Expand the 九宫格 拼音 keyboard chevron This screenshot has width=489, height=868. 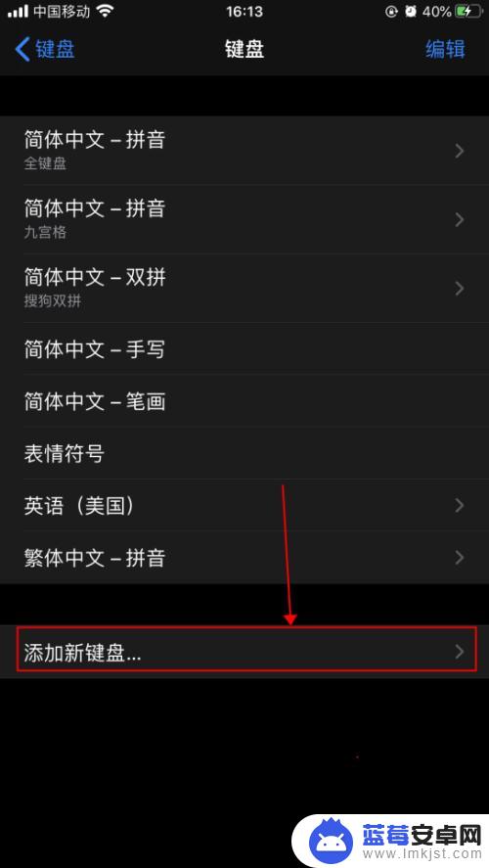pyautogui.click(x=459, y=220)
